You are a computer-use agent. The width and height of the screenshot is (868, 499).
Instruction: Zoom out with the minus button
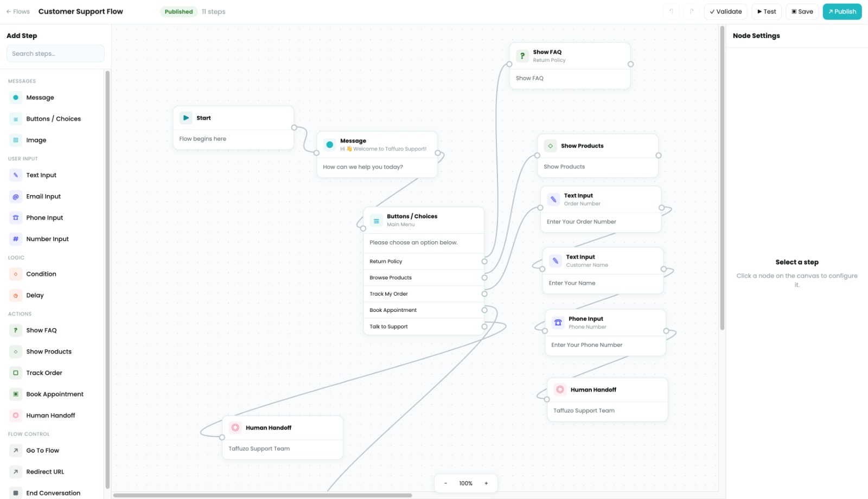tap(446, 483)
